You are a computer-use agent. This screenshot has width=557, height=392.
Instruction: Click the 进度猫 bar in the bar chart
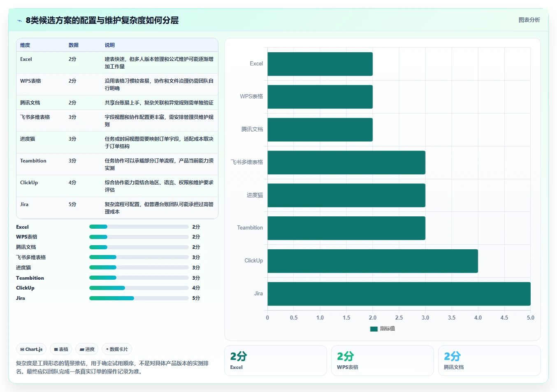[x=346, y=195]
